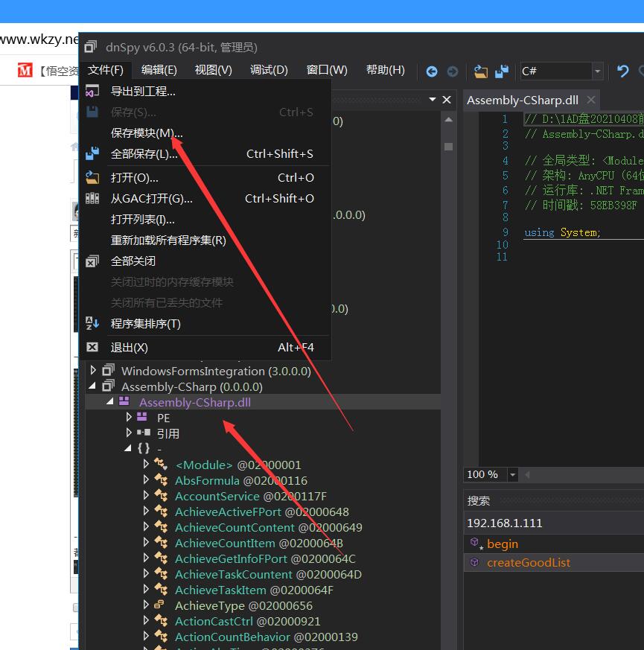Select AchieveTaskCountent class in tree
644x650 pixels.
[268, 575]
